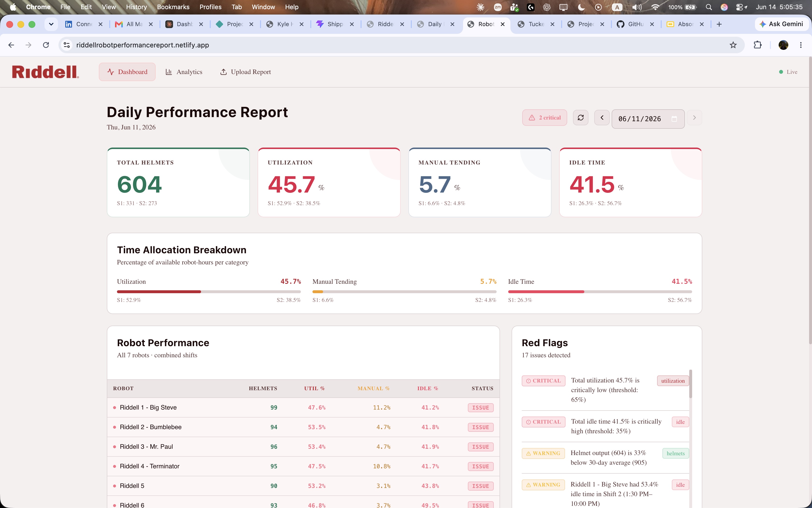Click the date field showing 06/11/2026
Viewport: 812px width, 508px height.
click(648, 119)
